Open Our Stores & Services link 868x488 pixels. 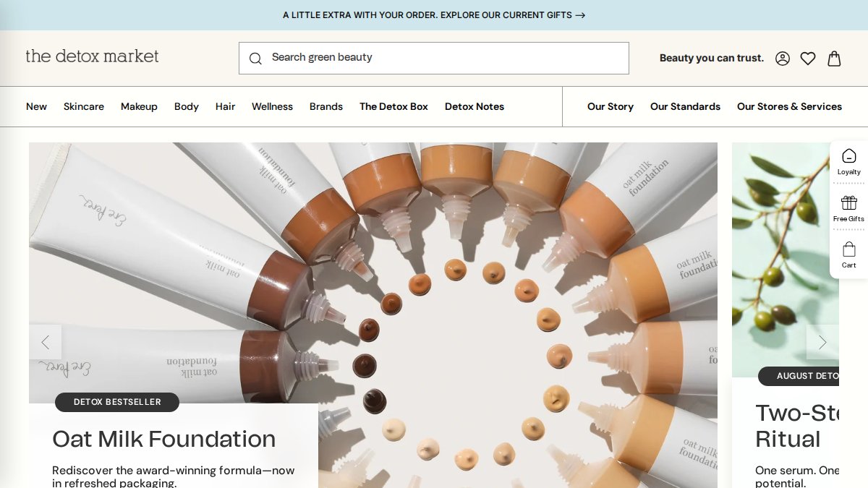coord(789,106)
